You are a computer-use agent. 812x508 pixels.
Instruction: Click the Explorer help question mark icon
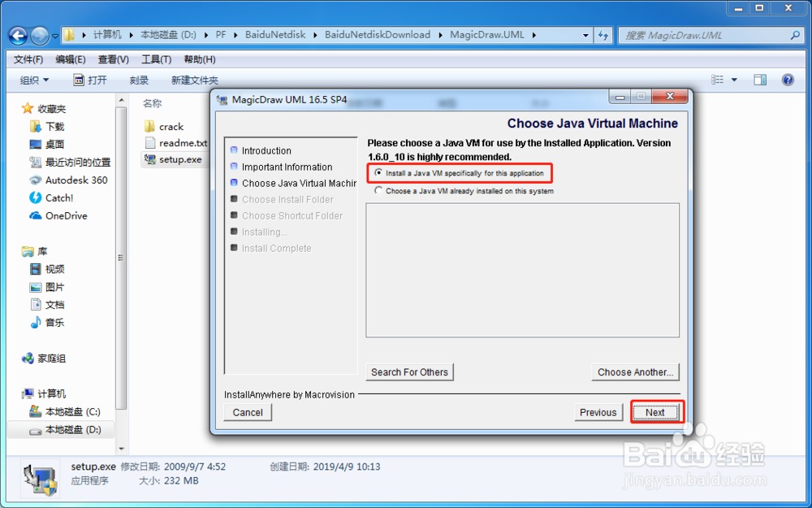[788, 80]
